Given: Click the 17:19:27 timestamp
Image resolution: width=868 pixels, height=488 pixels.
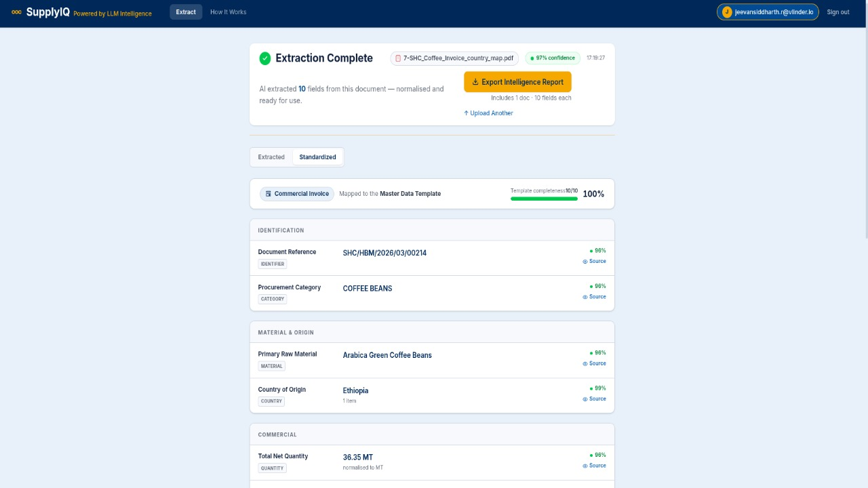Looking at the screenshot, I should tap(595, 58).
